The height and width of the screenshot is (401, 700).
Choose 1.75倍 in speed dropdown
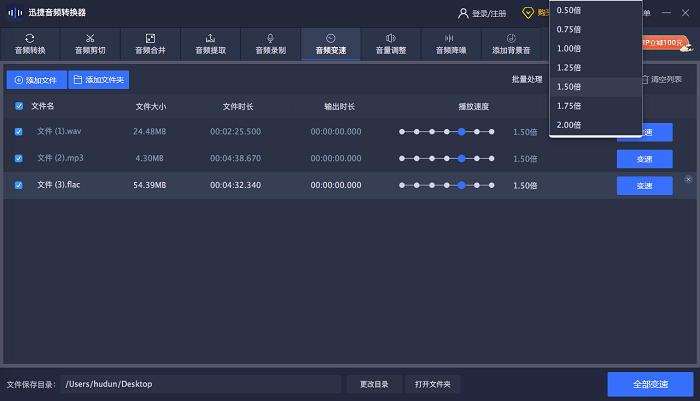point(596,106)
